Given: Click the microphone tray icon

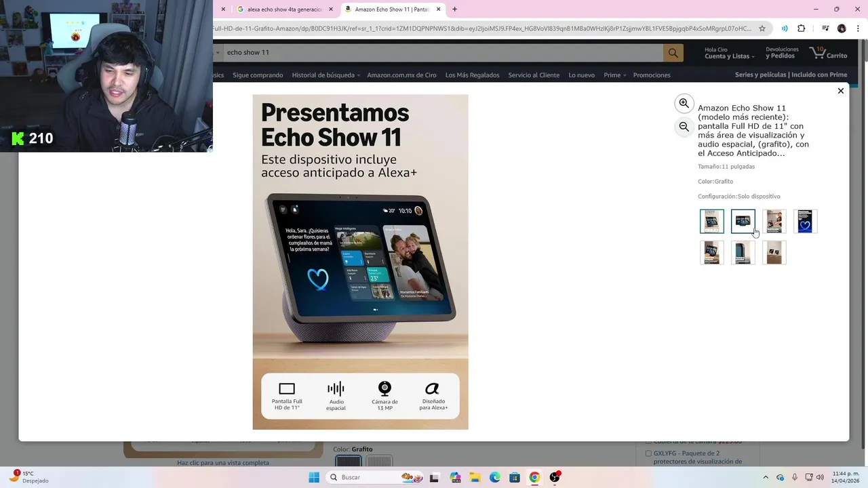Looking at the screenshot, I should [x=795, y=477].
